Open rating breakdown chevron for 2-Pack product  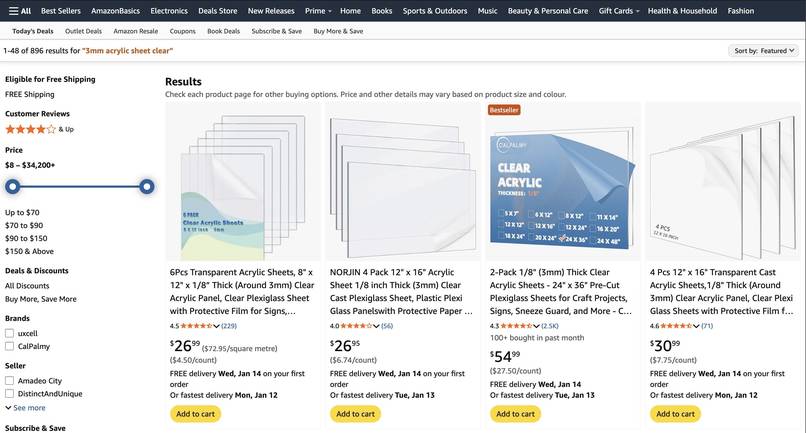(537, 326)
